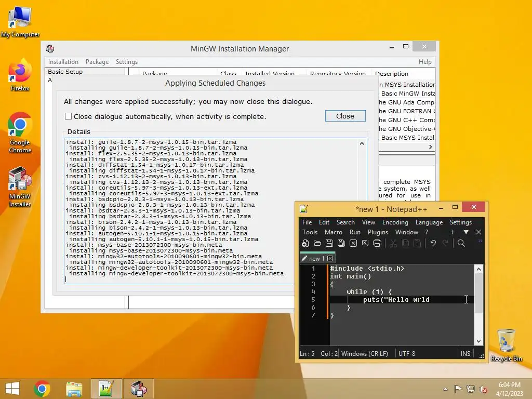Click the Copy icon in Notepad++ toolbar
The width and height of the screenshot is (532, 399).
click(x=405, y=243)
